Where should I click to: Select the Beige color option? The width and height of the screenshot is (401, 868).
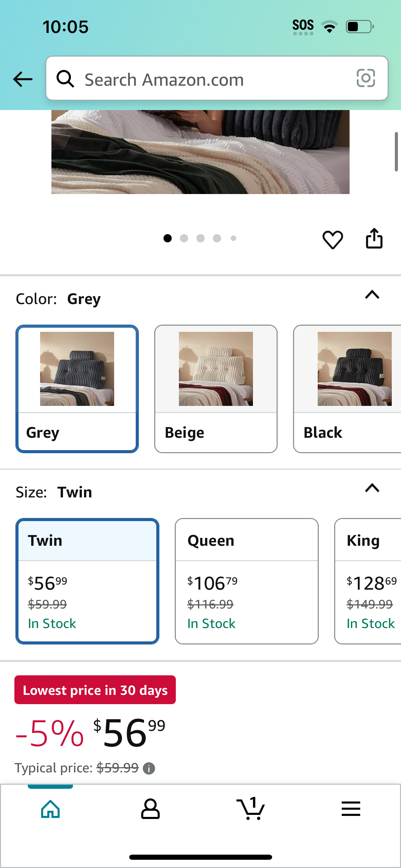216,389
